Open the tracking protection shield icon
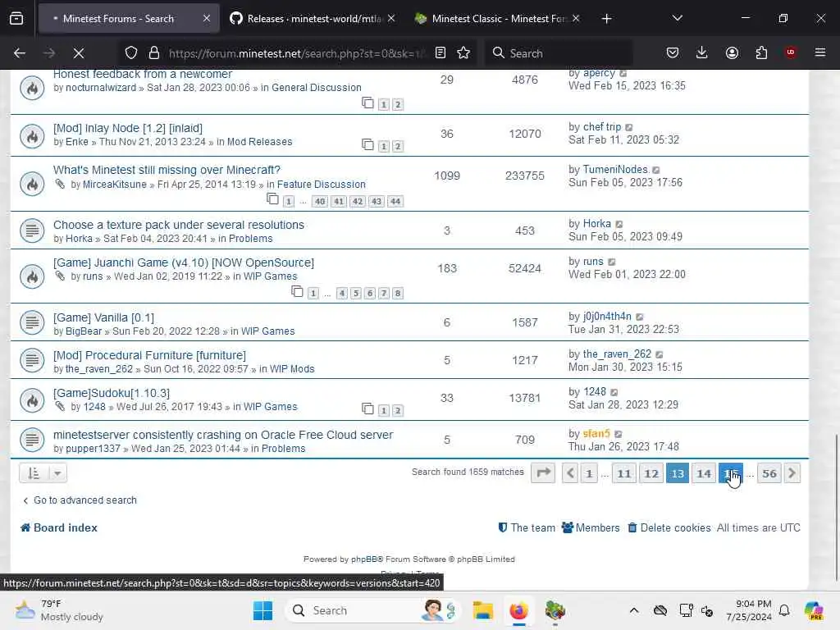The image size is (840, 630). (131, 53)
